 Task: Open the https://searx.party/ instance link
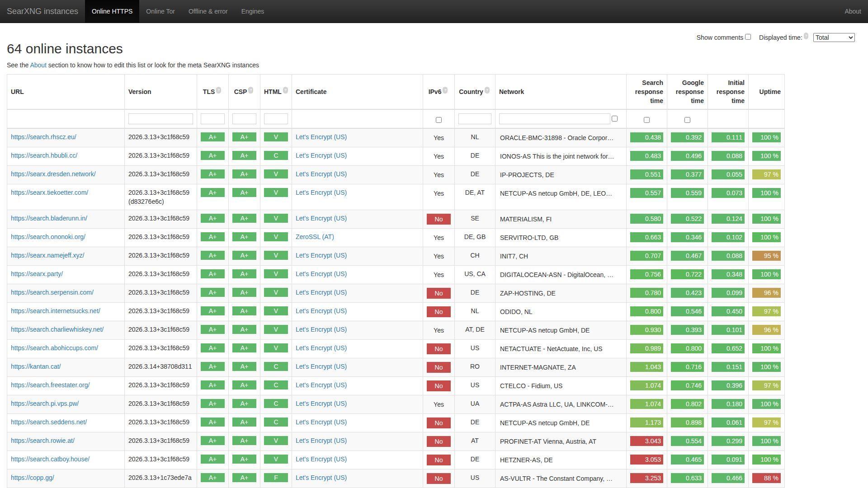(37, 274)
